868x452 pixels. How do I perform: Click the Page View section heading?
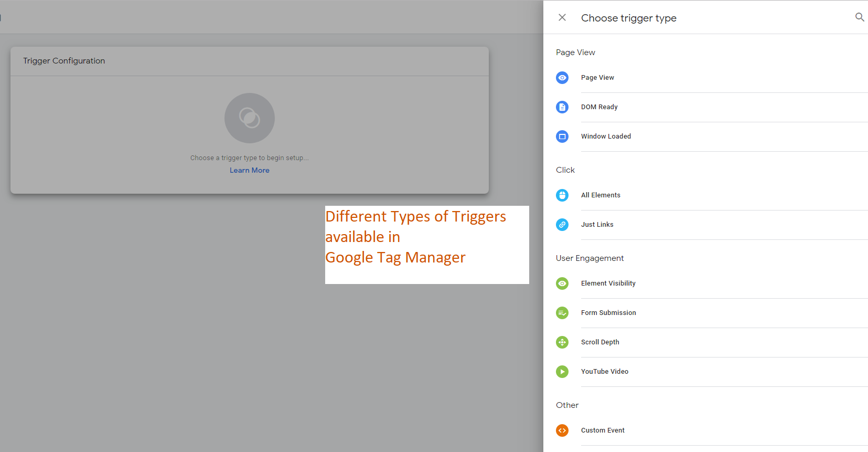point(575,52)
